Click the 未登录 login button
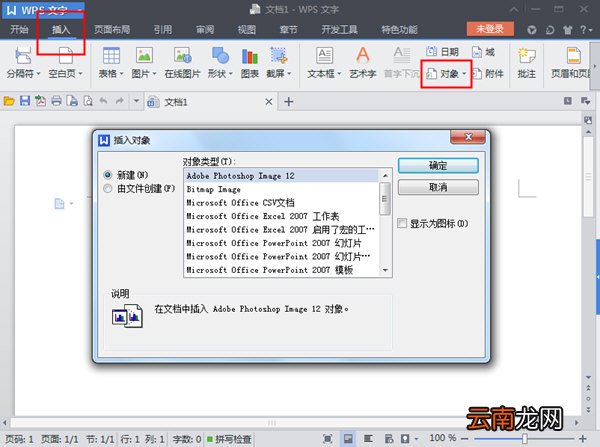The image size is (600, 447). pos(490,29)
